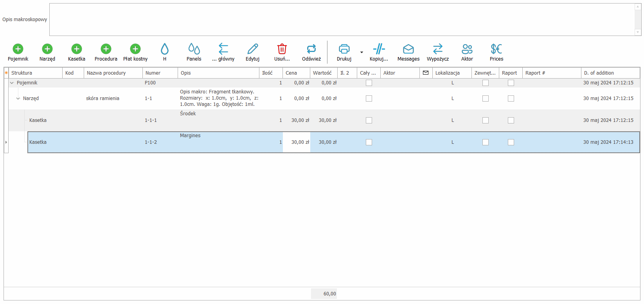
Task: Open Messages envelope tool
Action: [408, 49]
